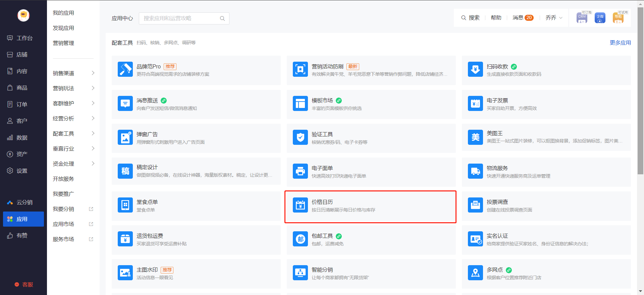Click the vertical page scrollbar
Viewport: 644px width, 295px height.
pyautogui.click(x=641, y=91)
